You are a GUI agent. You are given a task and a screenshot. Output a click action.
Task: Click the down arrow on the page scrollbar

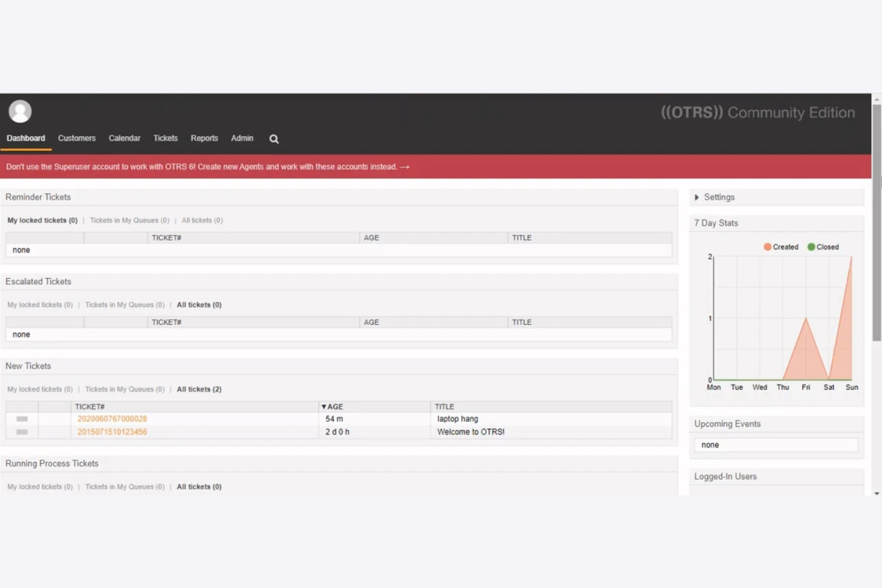pos(876,493)
